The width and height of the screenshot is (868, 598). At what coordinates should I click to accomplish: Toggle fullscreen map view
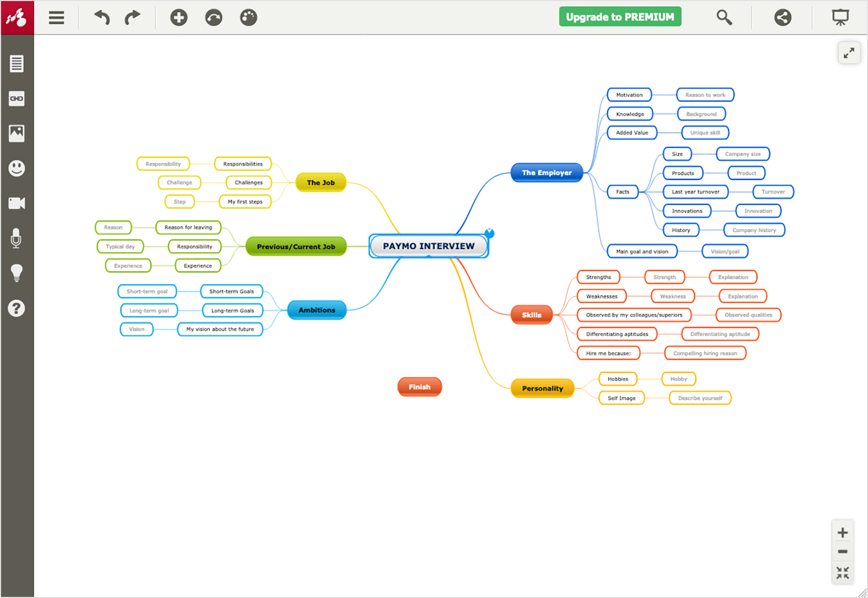[849, 52]
